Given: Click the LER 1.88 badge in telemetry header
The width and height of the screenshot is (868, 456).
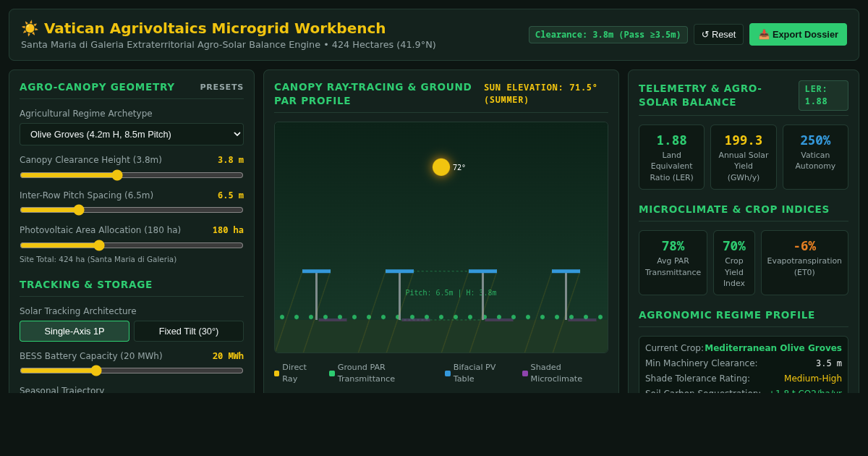Looking at the screenshot, I should 823,96.
